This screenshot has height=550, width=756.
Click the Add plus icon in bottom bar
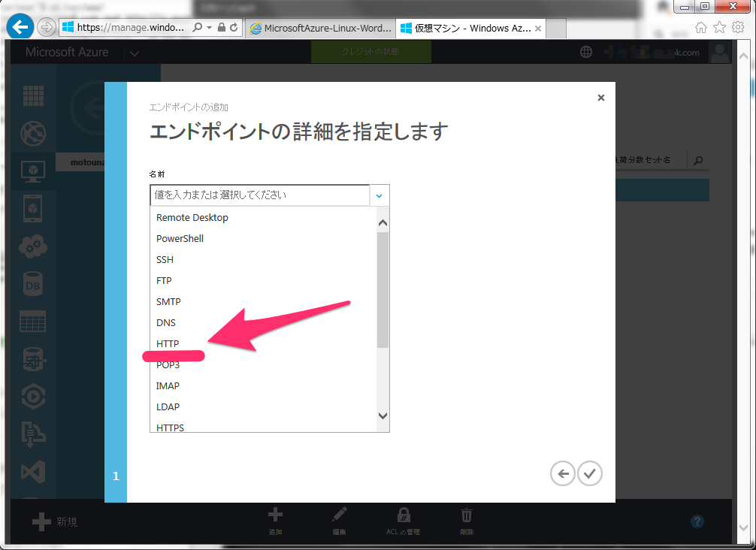click(x=275, y=515)
